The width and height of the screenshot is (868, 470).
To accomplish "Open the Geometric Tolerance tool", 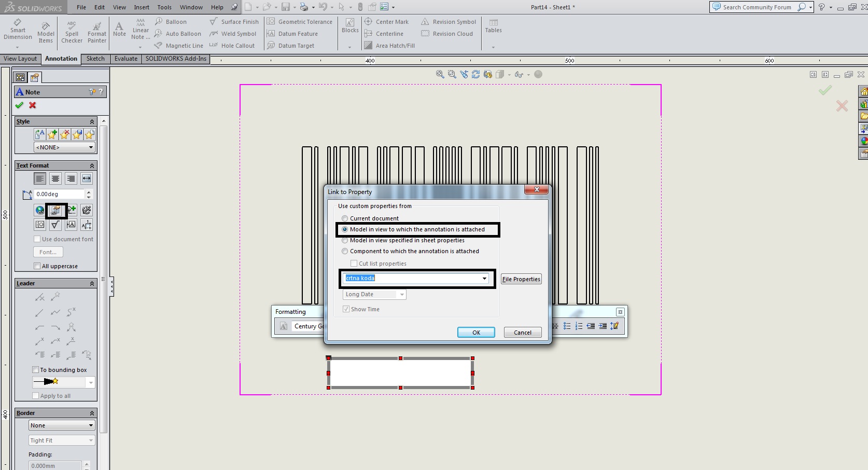I will tap(299, 22).
